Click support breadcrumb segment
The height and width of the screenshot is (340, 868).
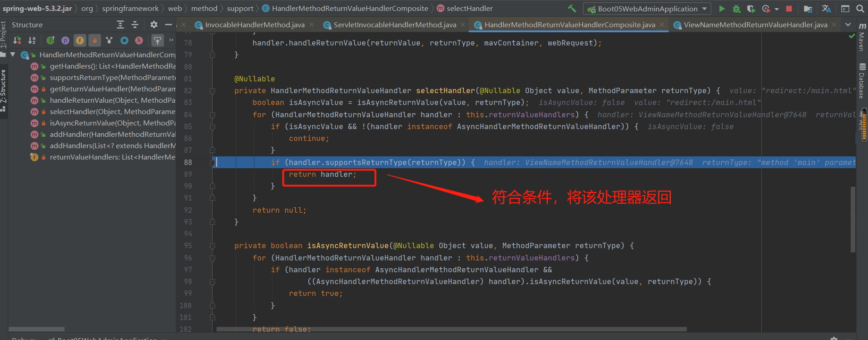tap(240, 8)
